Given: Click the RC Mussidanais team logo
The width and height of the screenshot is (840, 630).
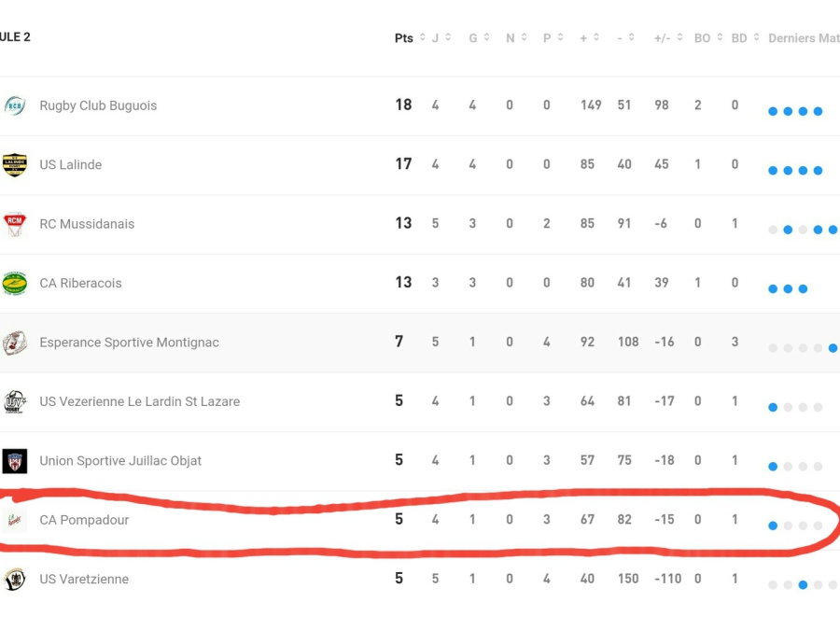Looking at the screenshot, I should coord(15,224).
